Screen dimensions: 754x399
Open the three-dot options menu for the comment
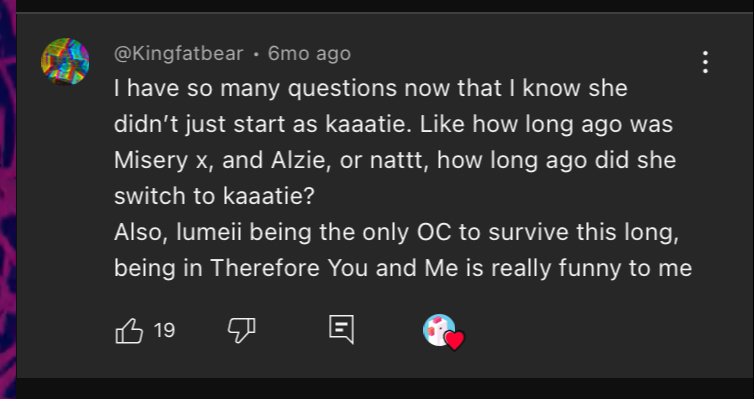point(705,62)
